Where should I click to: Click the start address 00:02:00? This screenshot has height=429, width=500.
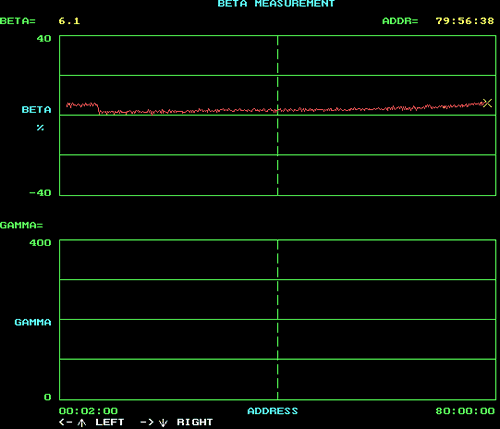click(x=88, y=411)
